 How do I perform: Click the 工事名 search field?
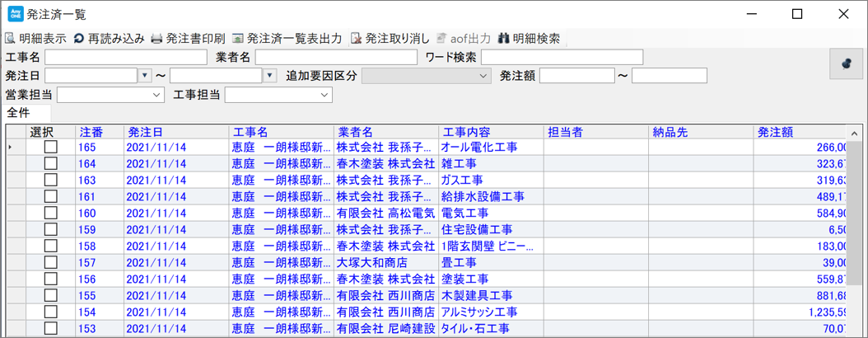126,57
